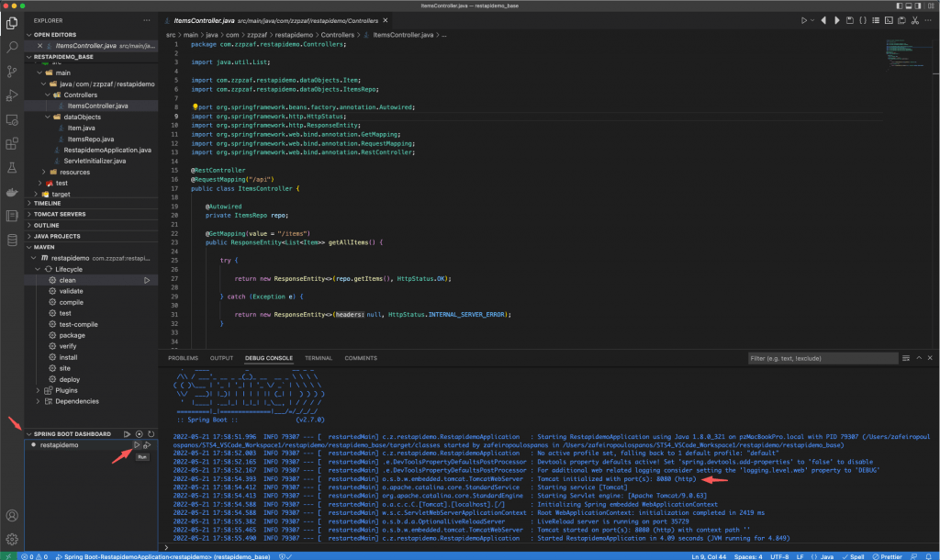Click the Prettier status bar item
The width and height of the screenshot is (940, 560).
(x=888, y=556)
